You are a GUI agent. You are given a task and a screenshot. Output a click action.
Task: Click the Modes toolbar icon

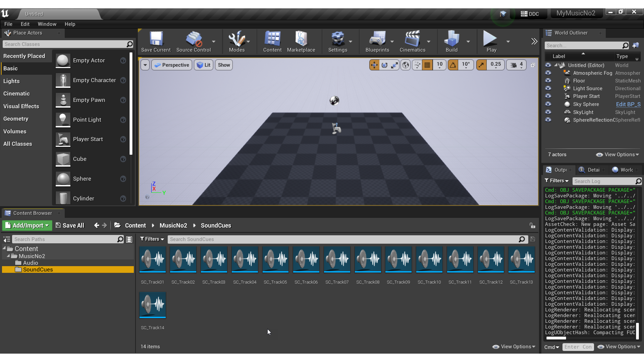[236, 42]
